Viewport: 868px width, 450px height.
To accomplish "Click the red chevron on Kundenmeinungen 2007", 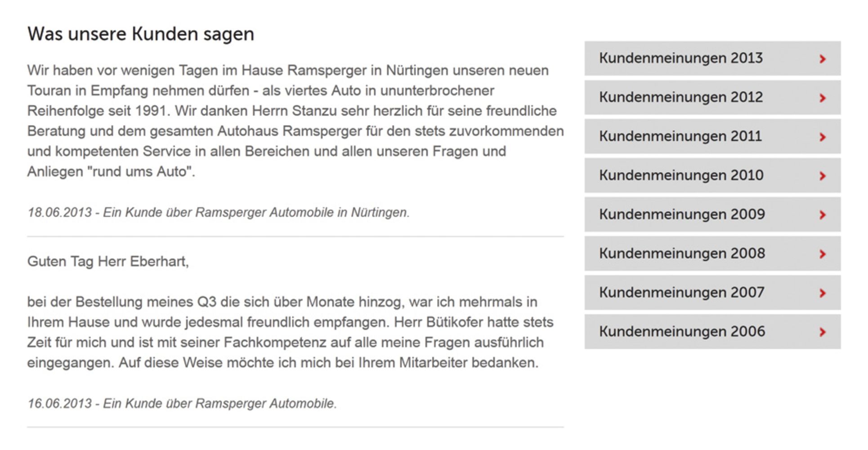I will pyautogui.click(x=823, y=293).
